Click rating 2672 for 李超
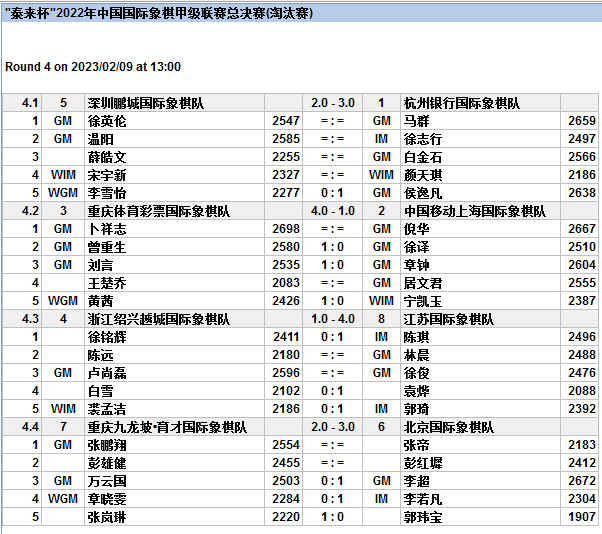 pyautogui.click(x=582, y=481)
